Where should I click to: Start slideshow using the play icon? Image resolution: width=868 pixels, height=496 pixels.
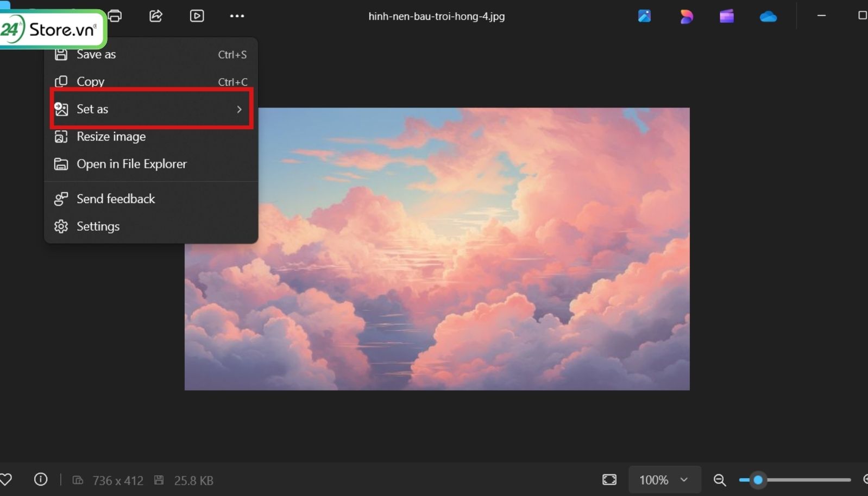[197, 16]
